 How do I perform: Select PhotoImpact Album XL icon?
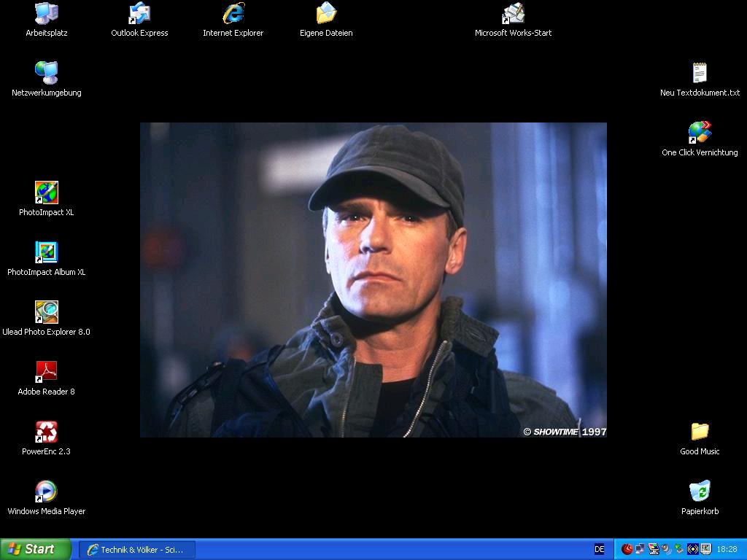[46, 253]
